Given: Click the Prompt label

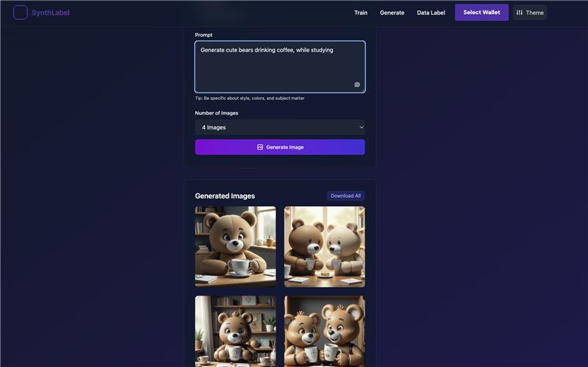Looking at the screenshot, I should click(x=204, y=35).
